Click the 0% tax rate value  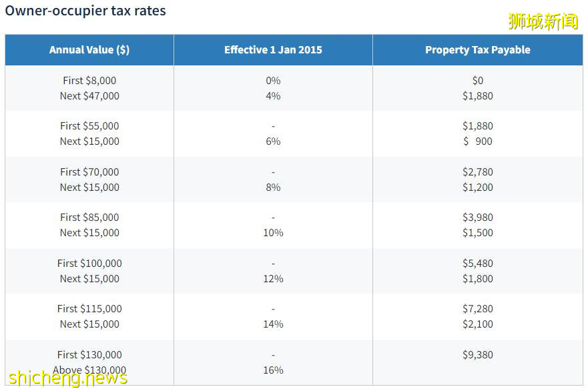(x=273, y=81)
